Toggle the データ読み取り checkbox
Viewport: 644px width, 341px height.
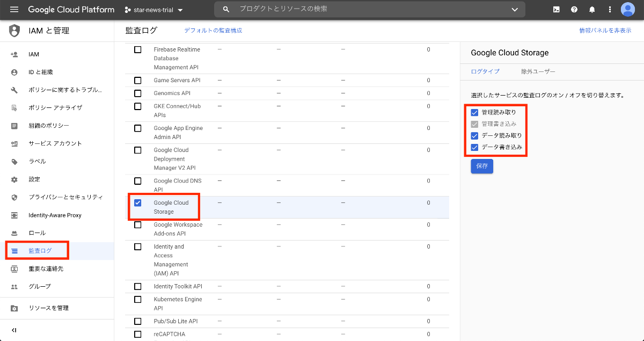point(474,136)
